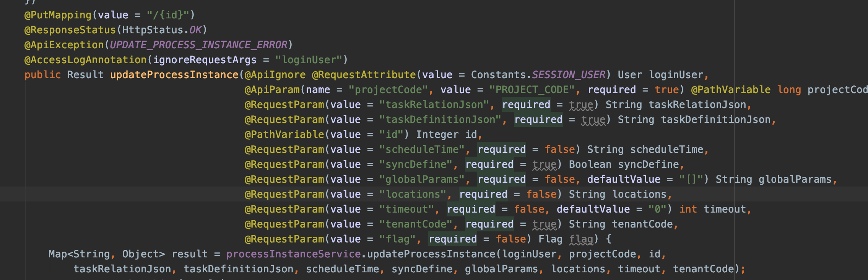This screenshot has height=280, width=868.
Task: Click the "0" default value string
Action: coord(658,209)
